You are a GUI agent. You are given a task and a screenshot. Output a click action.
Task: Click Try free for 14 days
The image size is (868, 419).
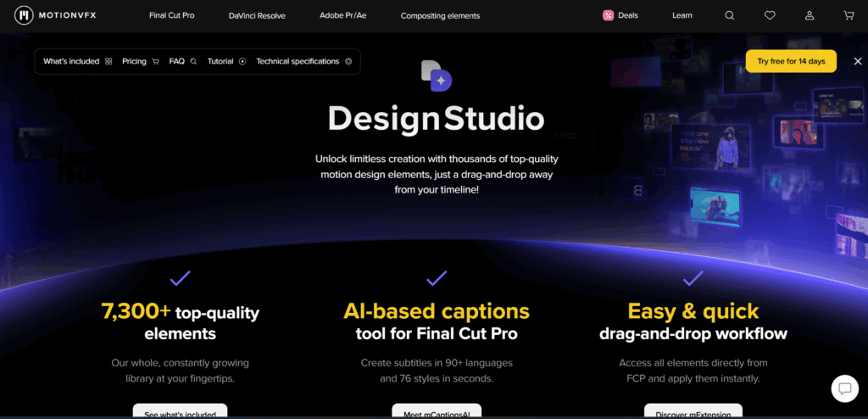pos(791,61)
